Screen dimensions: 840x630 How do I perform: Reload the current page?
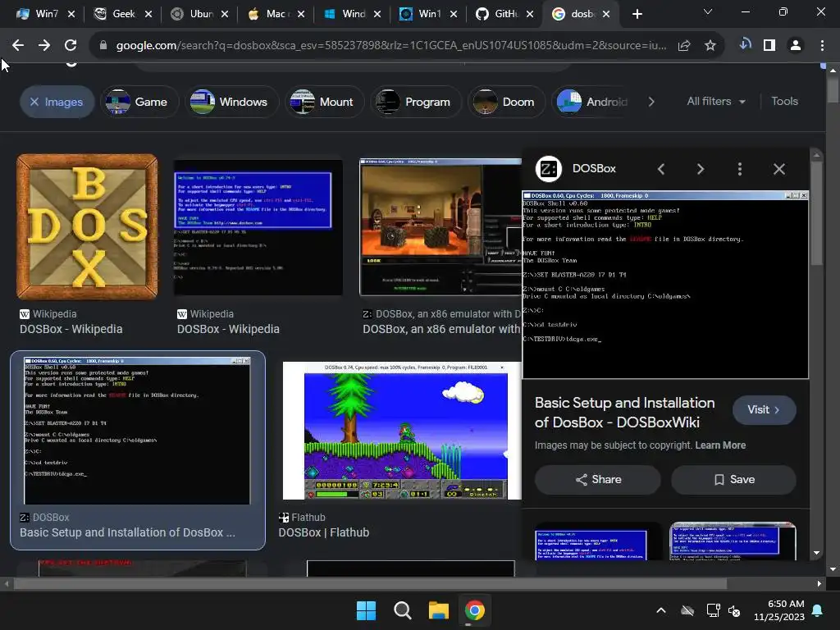71,46
